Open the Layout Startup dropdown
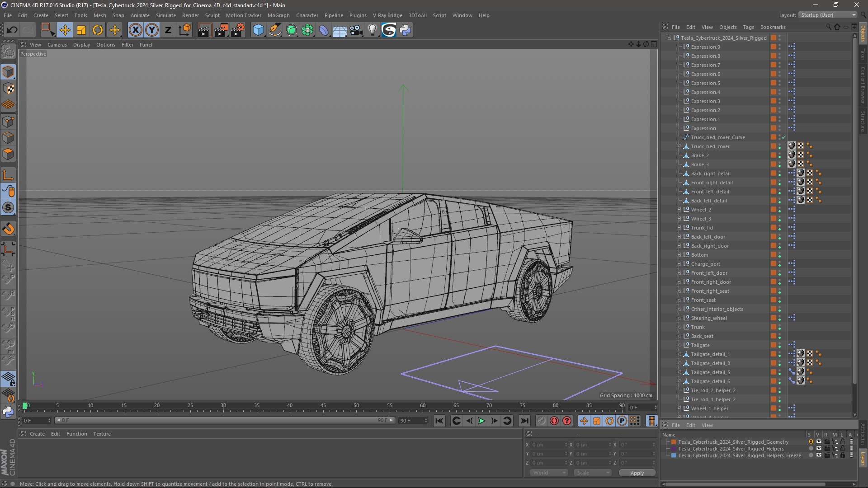This screenshot has width=868, height=488. pyautogui.click(x=828, y=15)
